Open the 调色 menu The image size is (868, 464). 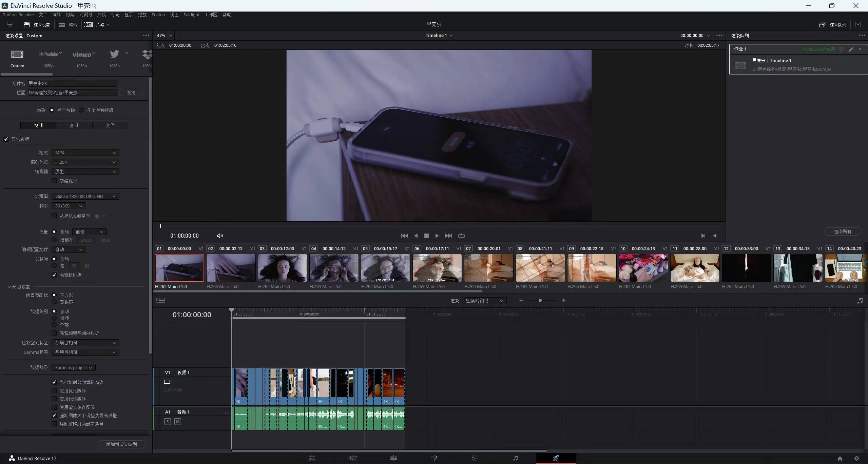(x=174, y=15)
